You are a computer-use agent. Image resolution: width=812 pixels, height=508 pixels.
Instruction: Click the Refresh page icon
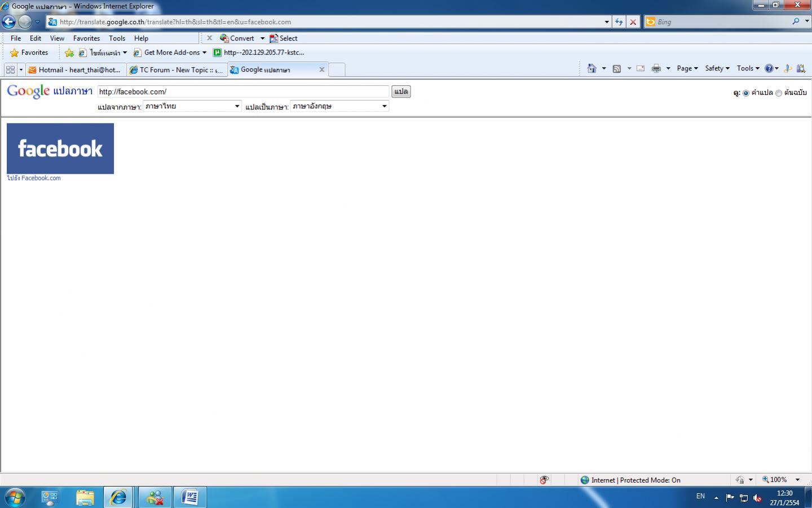[x=619, y=22]
